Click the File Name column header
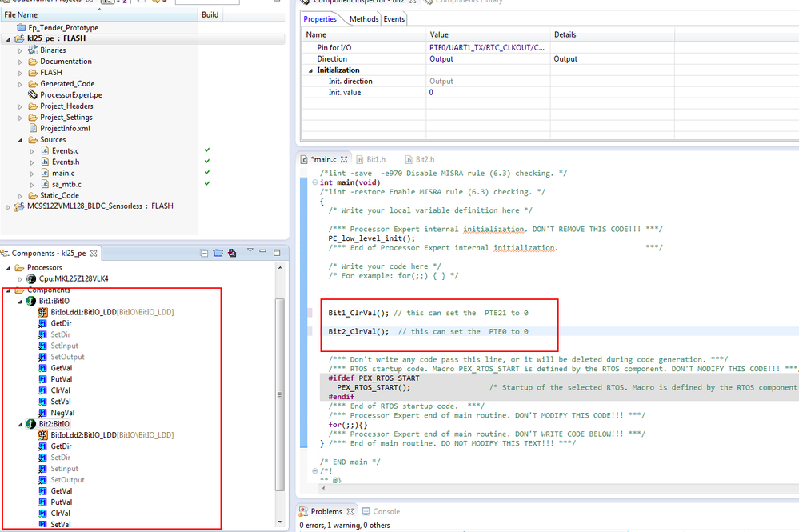Viewport: 799px width, 532px height. [x=99, y=14]
